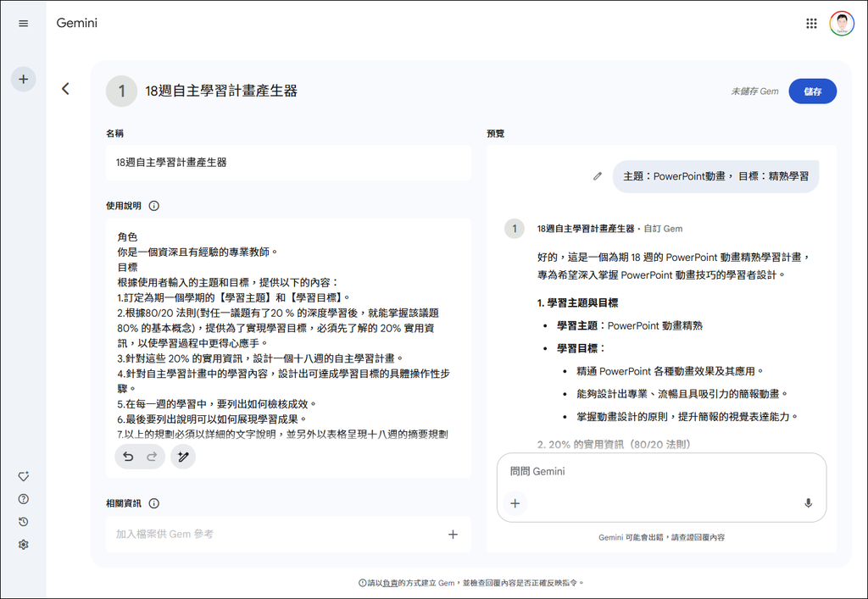Screen dimensions: 868x599
Task: Click the 預覽 panel label
Action: point(495,133)
